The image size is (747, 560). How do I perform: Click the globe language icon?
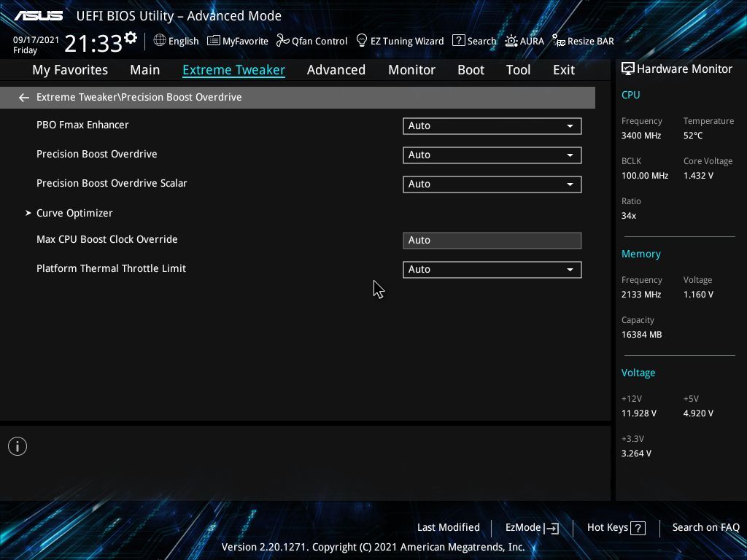[x=160, y=41]
